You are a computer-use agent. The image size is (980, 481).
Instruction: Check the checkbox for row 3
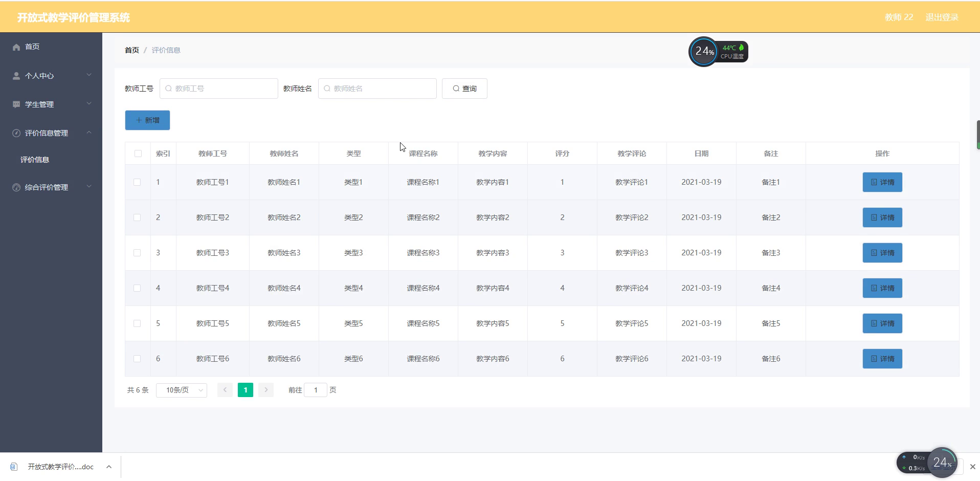pos(137,253)
